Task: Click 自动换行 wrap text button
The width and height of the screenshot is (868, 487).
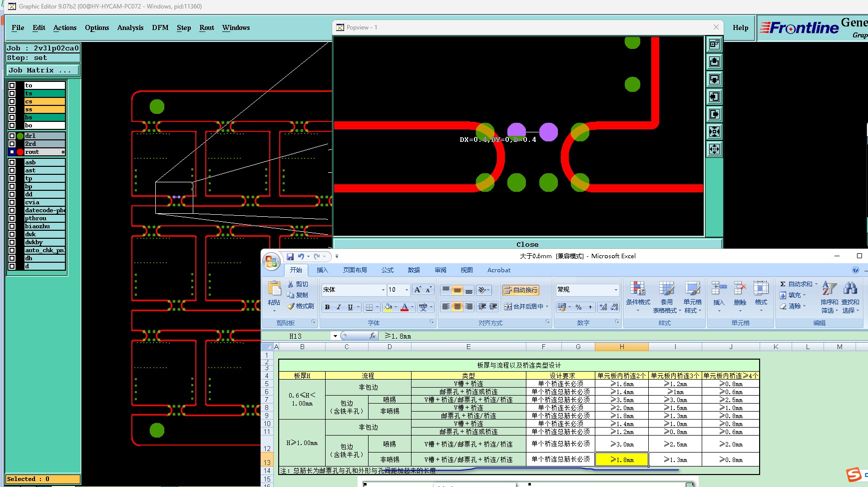Action: tap(521, 290)
